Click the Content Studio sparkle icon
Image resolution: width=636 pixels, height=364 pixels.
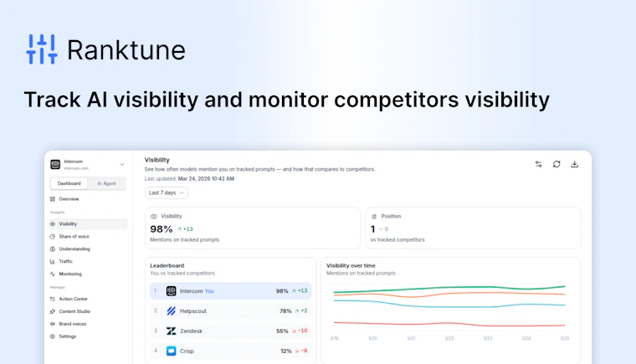[x=53, y=311]
